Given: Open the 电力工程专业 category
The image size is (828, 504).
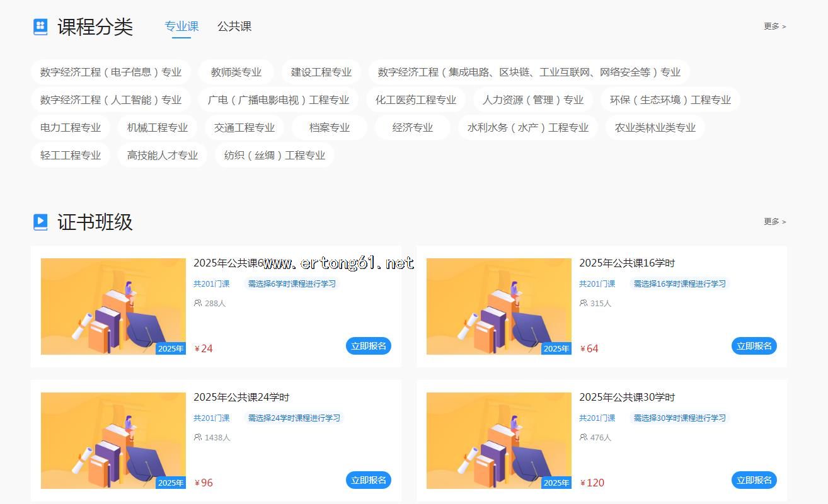Looking at the screenshot, I should (71, 128).
